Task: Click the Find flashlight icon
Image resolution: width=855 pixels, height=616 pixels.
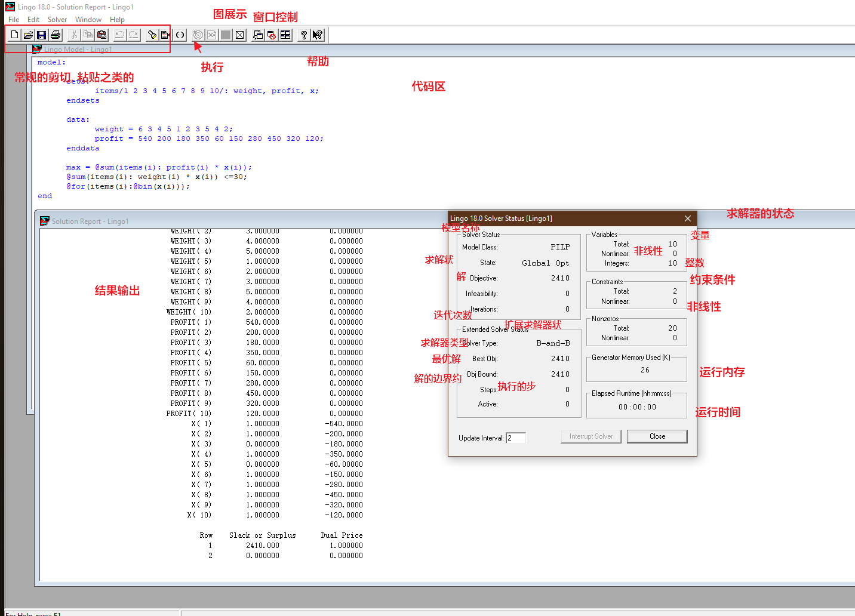Action: (x=152, y=35)
